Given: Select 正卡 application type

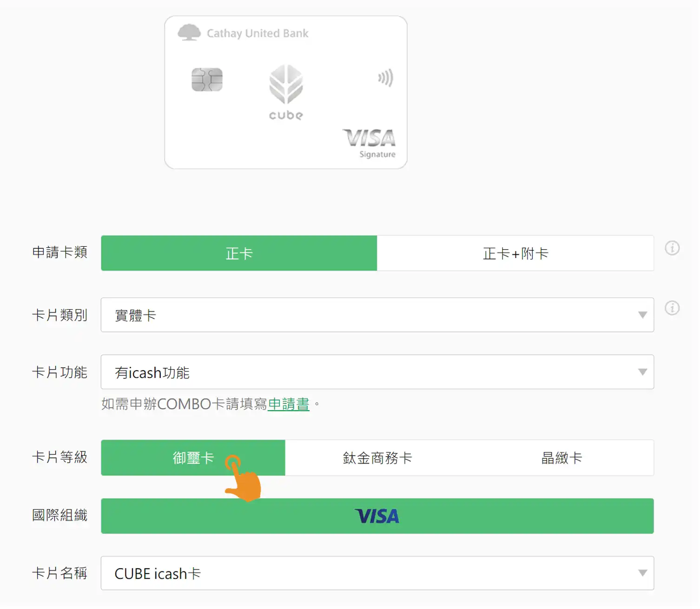Looking at the screenshot, I should pos(239,253).
